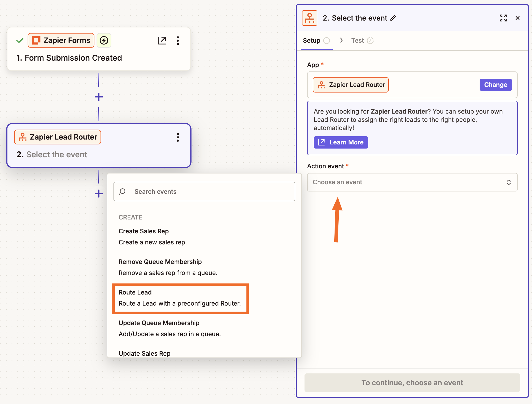Select the Route Lead event

click(180, 298)
